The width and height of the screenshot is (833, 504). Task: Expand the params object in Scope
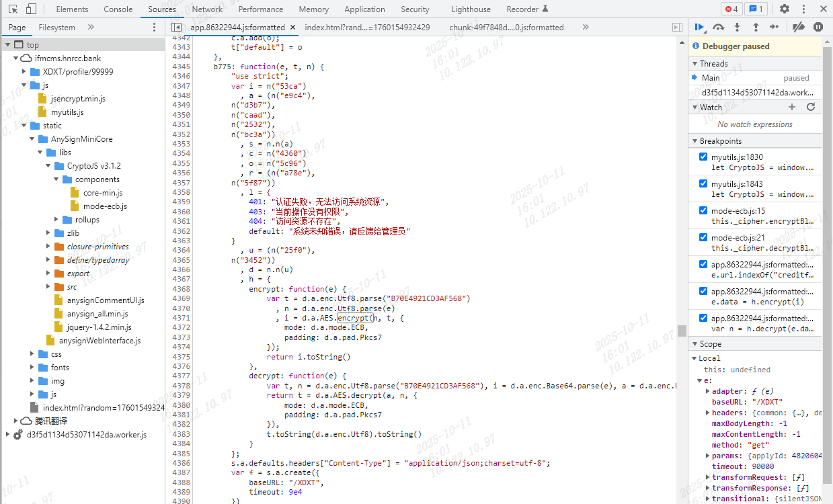coord(707,456)
